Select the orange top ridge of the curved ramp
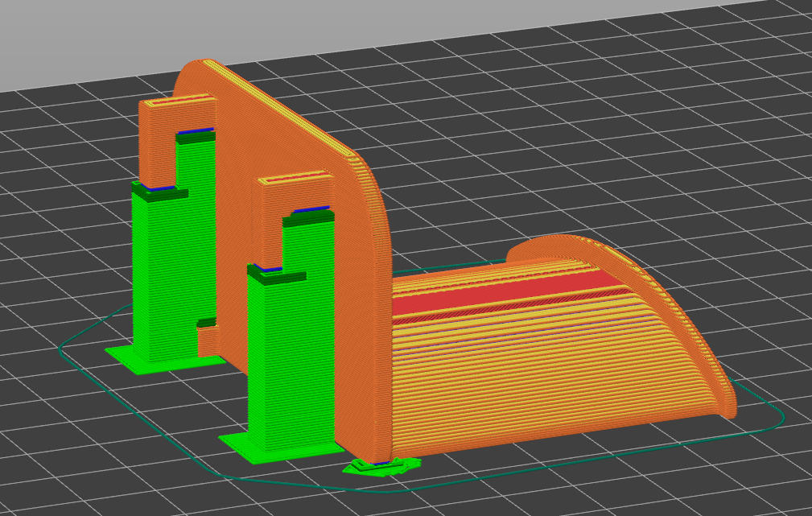The image size is (812, 516). point(563,246)
